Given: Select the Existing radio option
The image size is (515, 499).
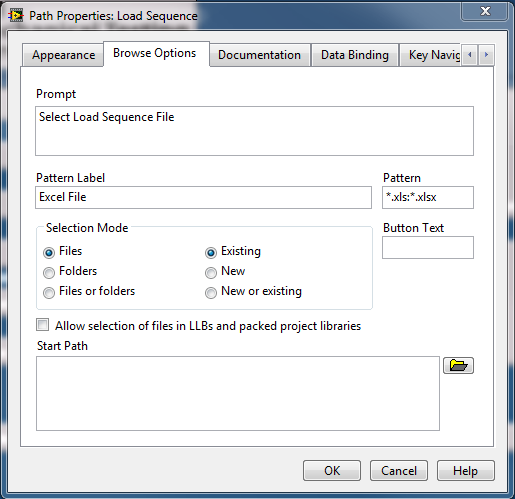Looking at the screenshot, I should (211, 253).
